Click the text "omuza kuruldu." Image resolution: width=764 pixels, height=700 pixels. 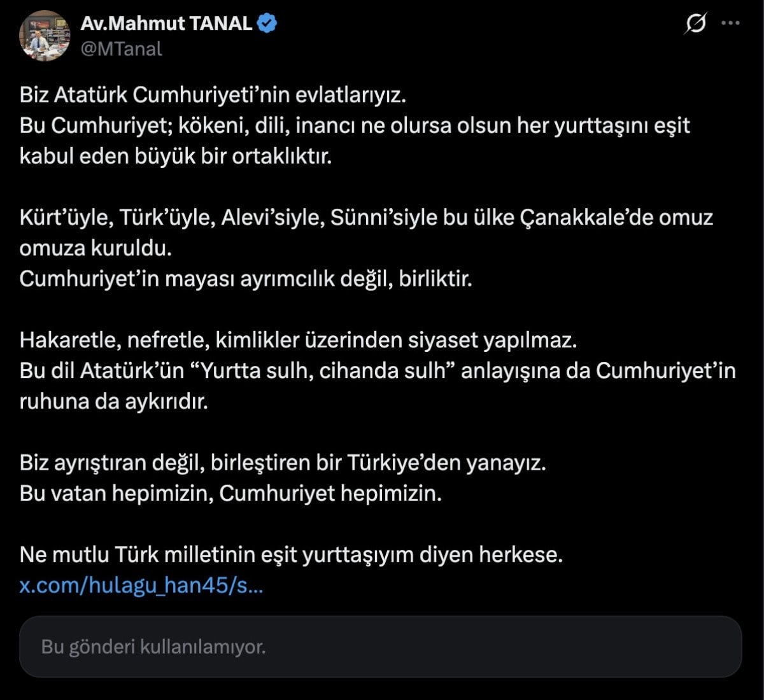click(95, 248)
